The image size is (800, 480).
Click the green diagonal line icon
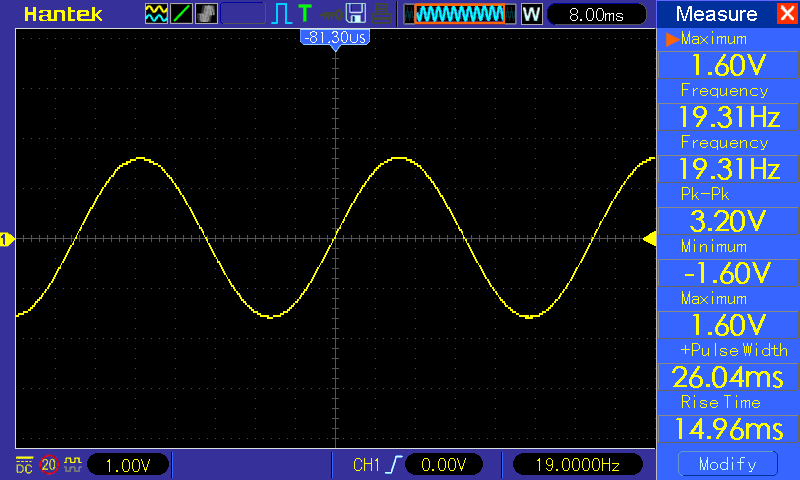pos(181,14)
